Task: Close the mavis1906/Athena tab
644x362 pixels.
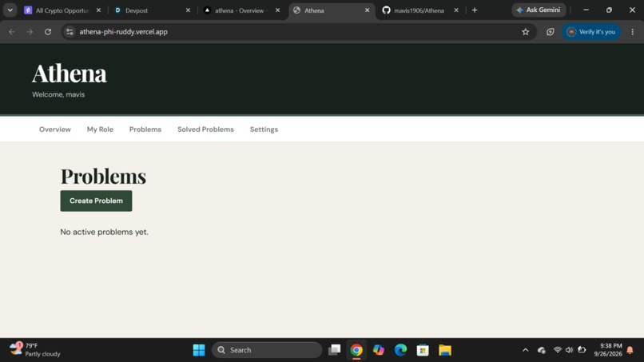Action: click(x=456, y=10)
